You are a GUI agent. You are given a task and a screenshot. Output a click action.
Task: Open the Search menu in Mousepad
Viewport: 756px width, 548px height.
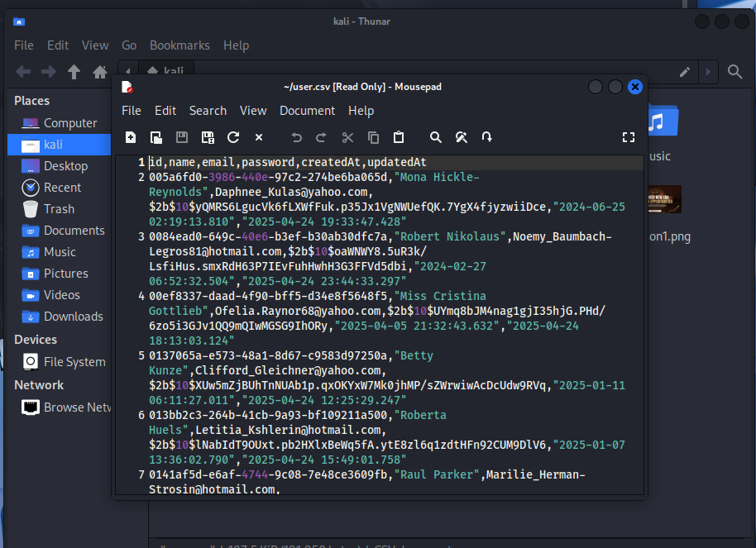click(x=208, y=111)
